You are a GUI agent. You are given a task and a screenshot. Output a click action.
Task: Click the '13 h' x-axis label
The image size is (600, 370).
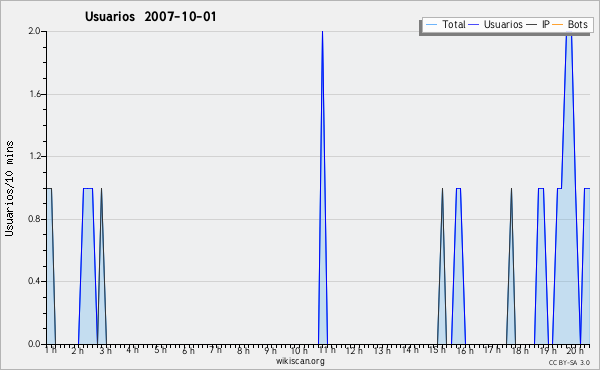point(382,350)
